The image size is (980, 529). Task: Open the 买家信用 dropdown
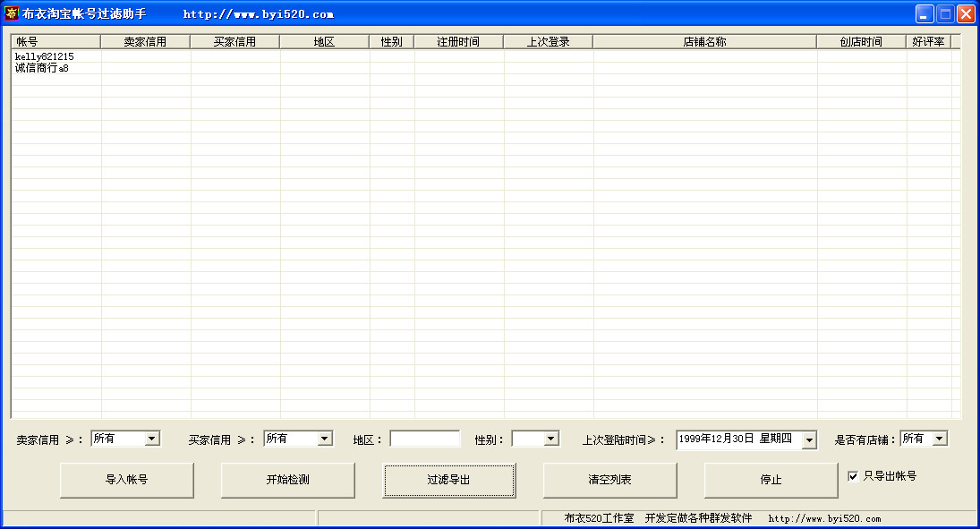pyautogui.click(x=324, y=439)
